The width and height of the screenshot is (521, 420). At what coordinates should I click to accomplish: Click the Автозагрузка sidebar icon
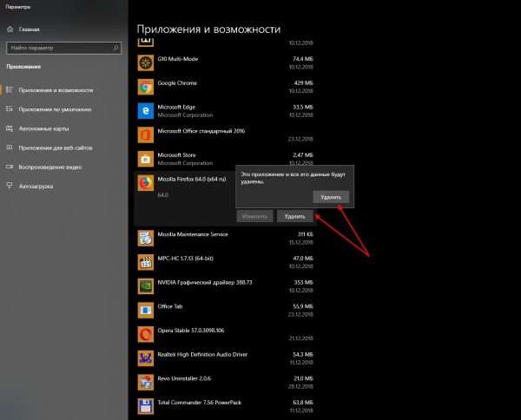(10, 186)
